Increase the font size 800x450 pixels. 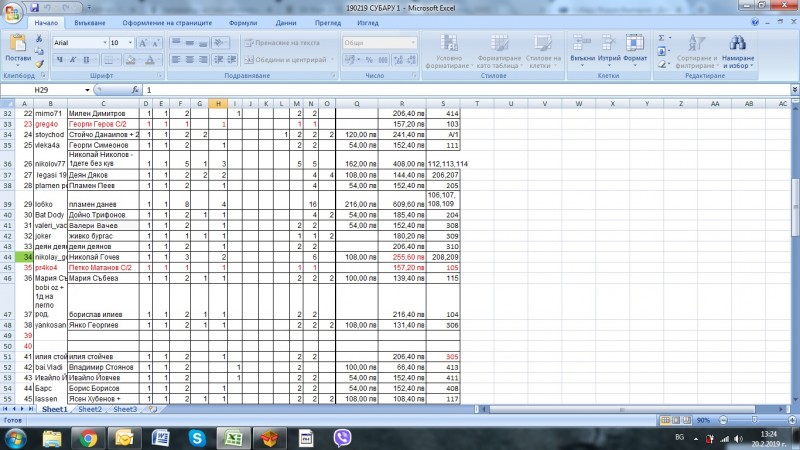(143, 43)
